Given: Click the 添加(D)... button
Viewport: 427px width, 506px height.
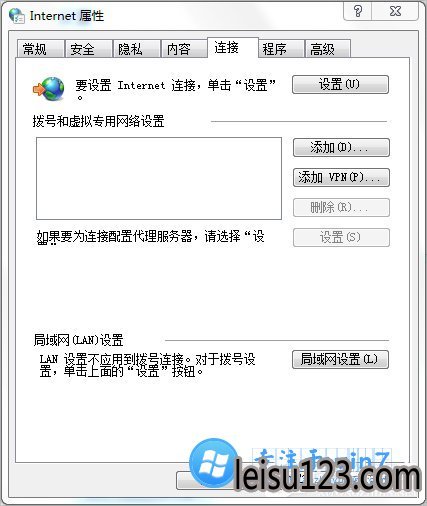Looking at the screenshot, I should [x=341, y=147].
